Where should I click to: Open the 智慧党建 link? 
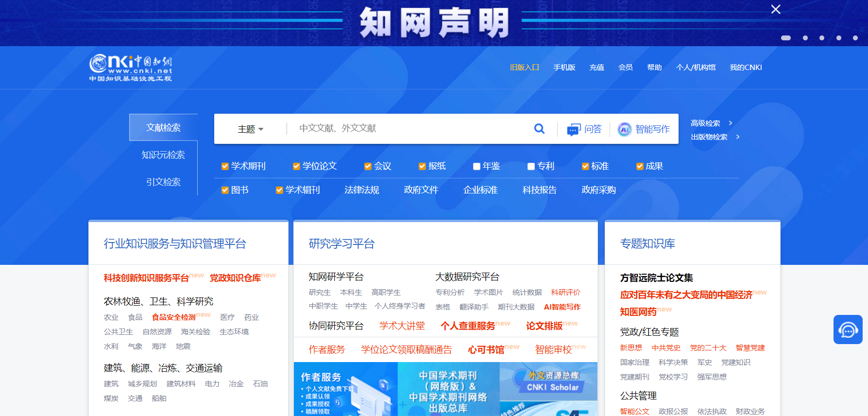750,348
